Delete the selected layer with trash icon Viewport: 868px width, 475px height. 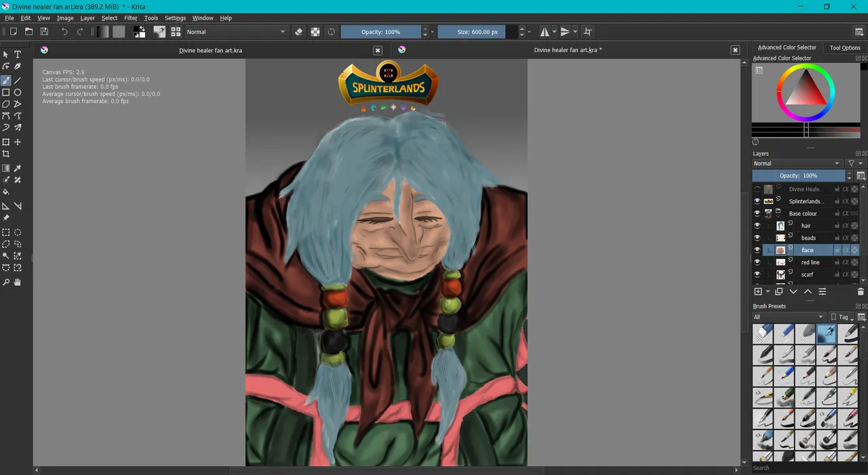click(x=861, y=291)
